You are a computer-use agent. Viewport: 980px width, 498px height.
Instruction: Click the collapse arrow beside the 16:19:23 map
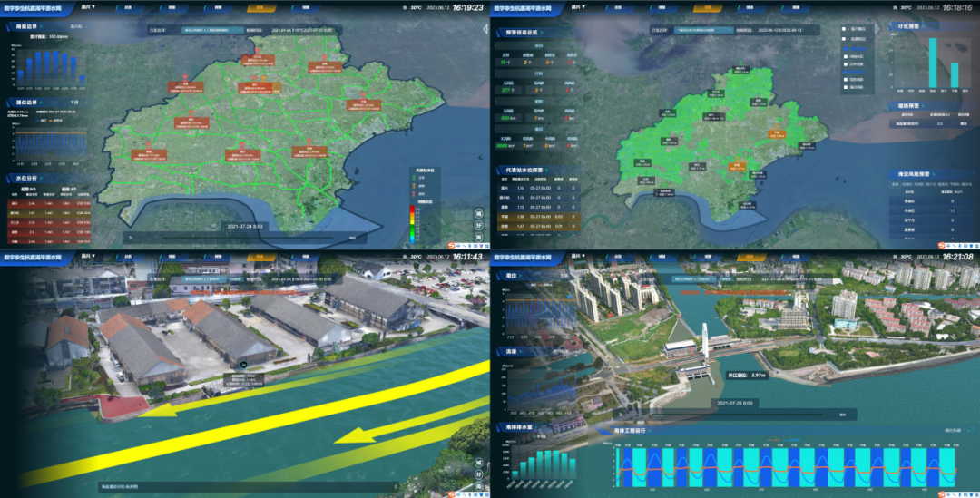pos(485,29)
